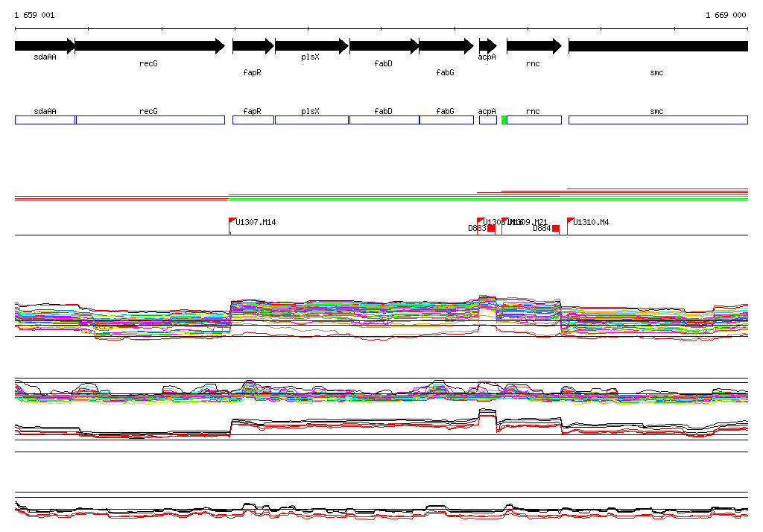
Task: Click the fabD label under the black arrow
Action: [383, 64]
